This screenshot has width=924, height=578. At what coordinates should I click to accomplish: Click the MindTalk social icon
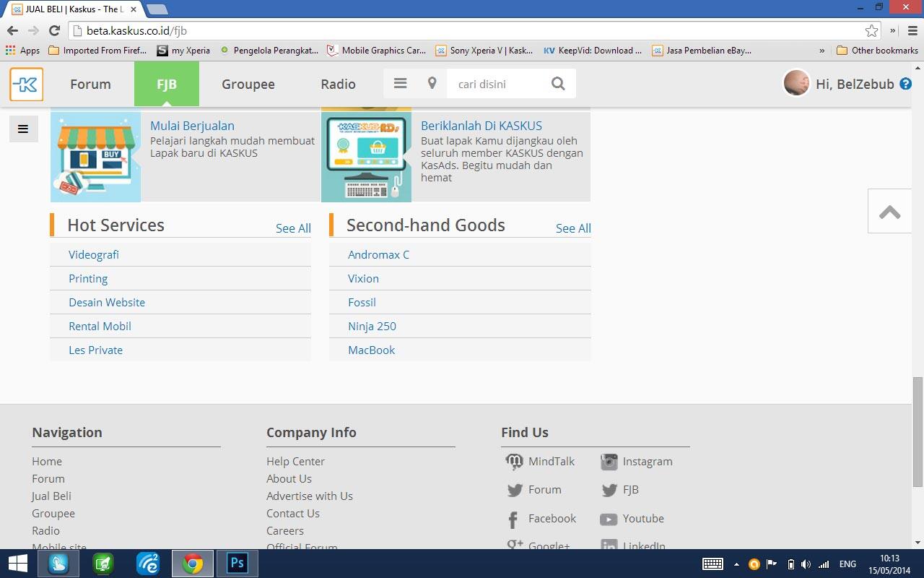tap(514, 462)
